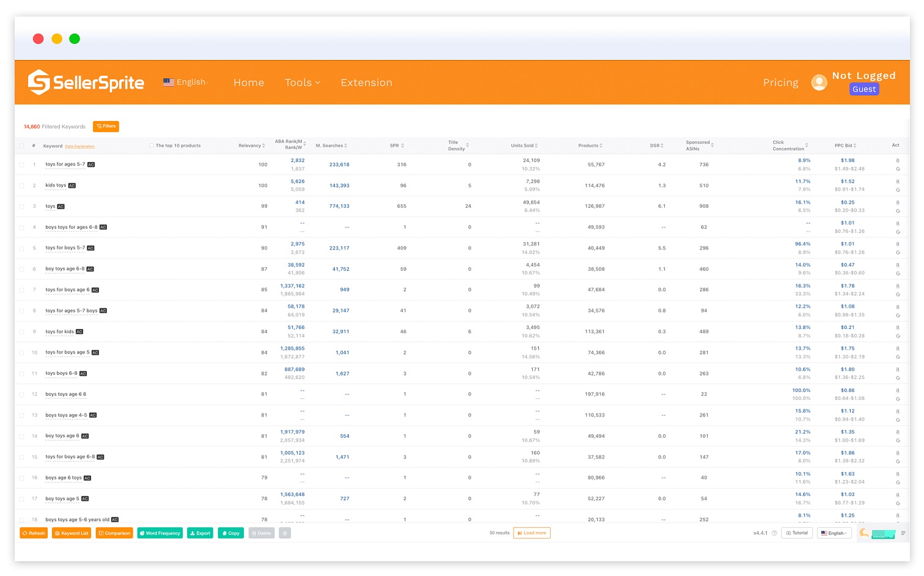Click the gray trash icon button
Image resolution: width=924 pixels, height=576 pixels.
click(x=285, y=533)
